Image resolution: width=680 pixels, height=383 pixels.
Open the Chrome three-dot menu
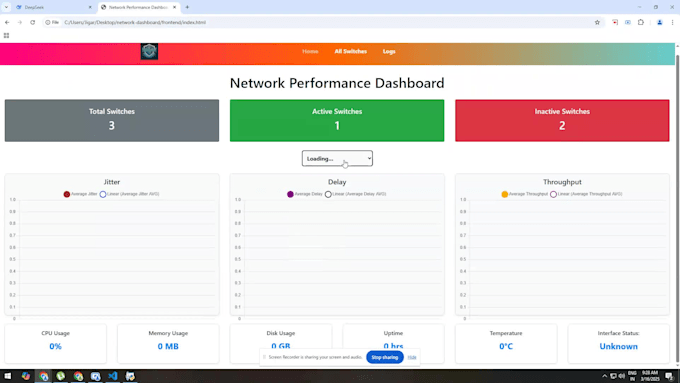point(673,22)
